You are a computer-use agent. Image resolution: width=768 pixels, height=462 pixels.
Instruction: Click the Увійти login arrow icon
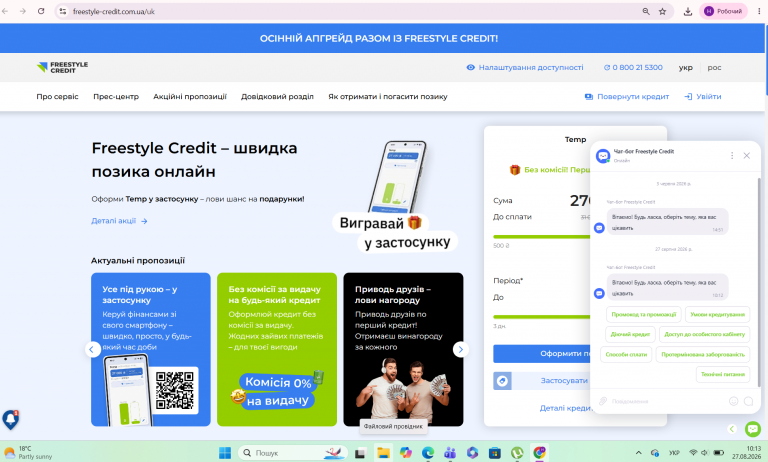688,97
